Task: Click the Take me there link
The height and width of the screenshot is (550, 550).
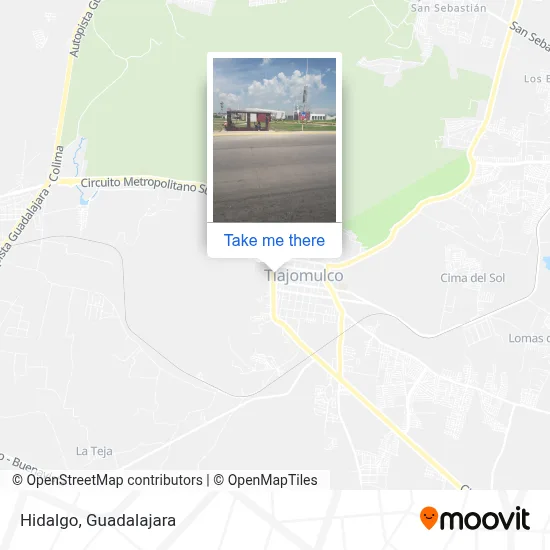Action: tap(274, 240)
